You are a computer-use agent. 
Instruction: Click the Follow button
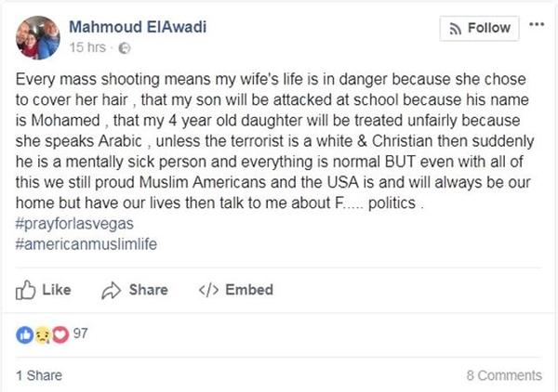(479, 28)
